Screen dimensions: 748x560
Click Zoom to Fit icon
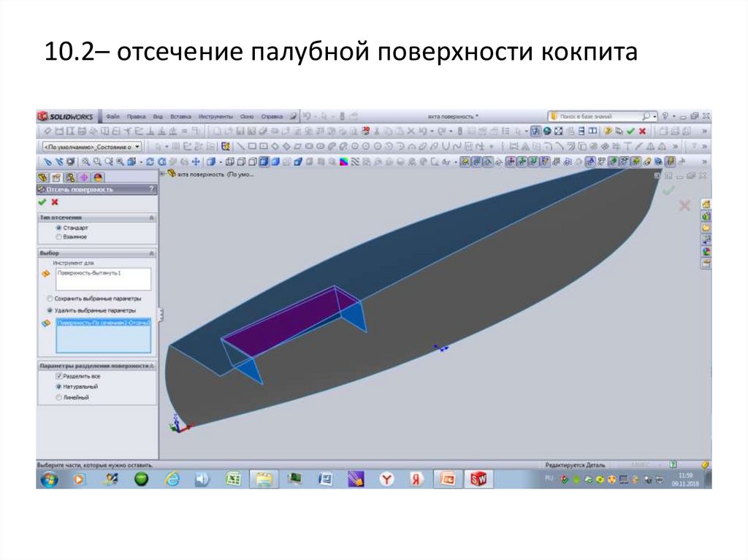(86, 162)
